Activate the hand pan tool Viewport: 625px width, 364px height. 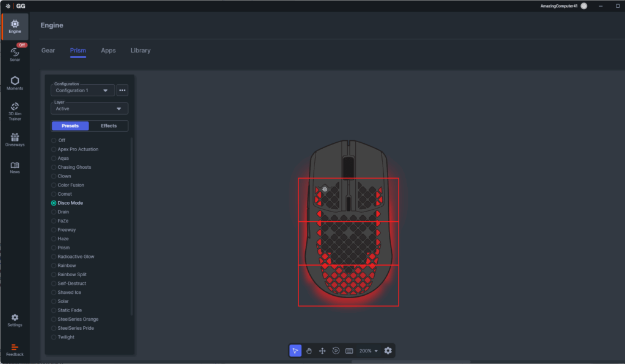click(x=309, y=351)
